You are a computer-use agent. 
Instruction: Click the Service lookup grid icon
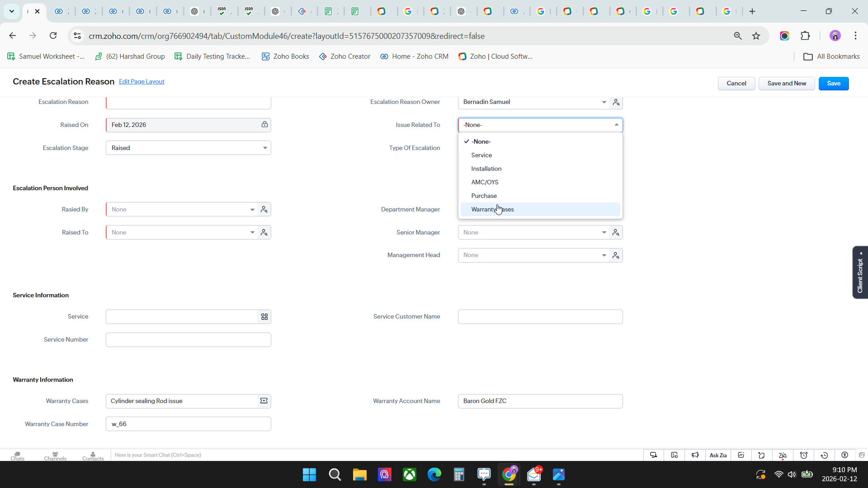(x=264, y=317)
